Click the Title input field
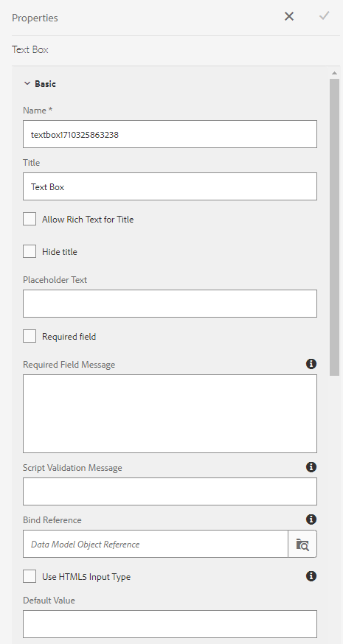This screenshot has height=644, width=343. pyautogui.click(x=170, y=186)
